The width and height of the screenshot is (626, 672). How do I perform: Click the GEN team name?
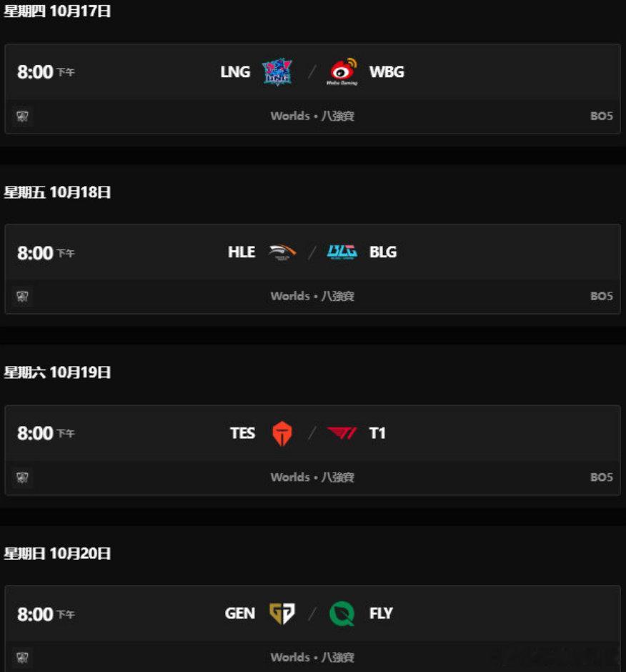[x=240, y=613]
